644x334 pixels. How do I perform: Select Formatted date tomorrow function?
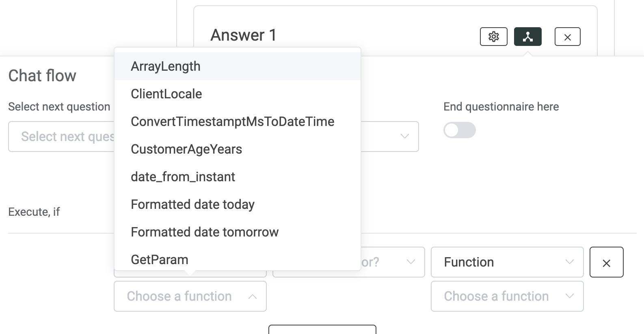(204, 232)
